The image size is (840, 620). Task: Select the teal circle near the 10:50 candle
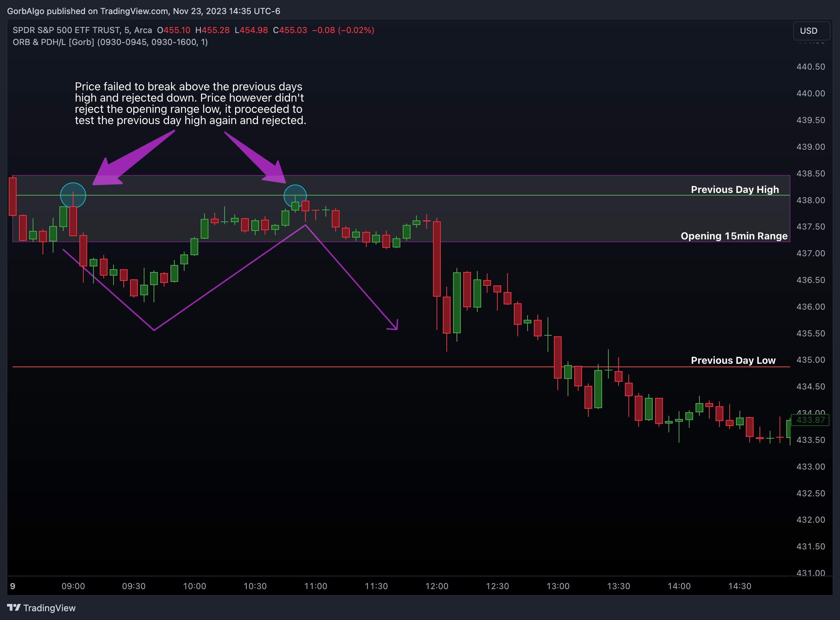(x=295, y=196)
